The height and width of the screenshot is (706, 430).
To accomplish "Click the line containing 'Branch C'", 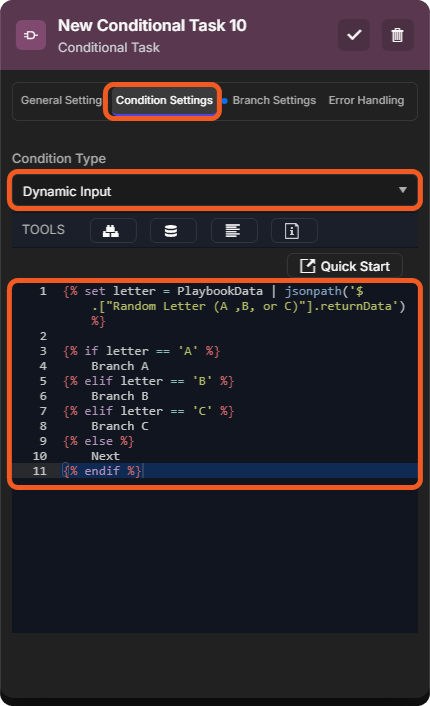I will point(120,426).
